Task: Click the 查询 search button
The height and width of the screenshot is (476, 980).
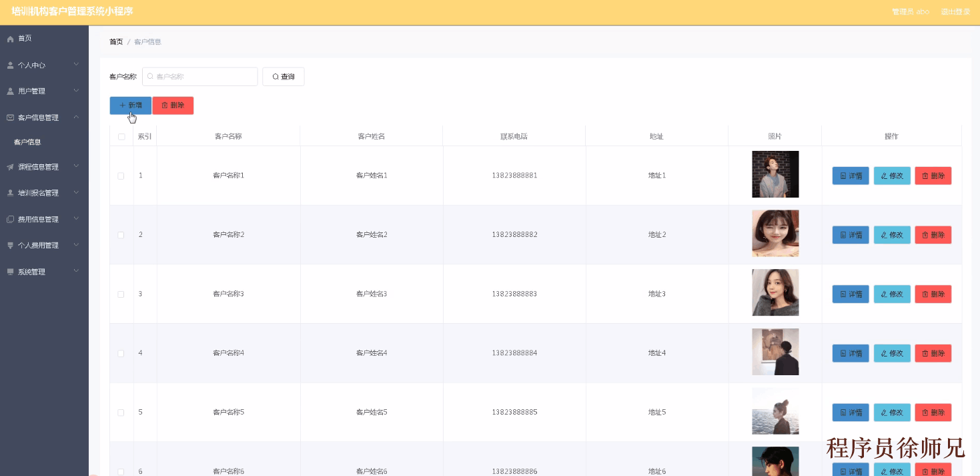Action: point(284,77)
